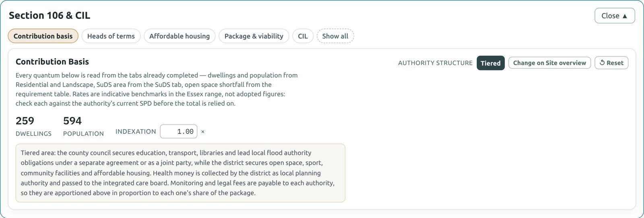The height and width of the screenshot is (218, 644).
Task: Select the Contribution basis tab
Action: pyautogui.click(x=43, y=36)
